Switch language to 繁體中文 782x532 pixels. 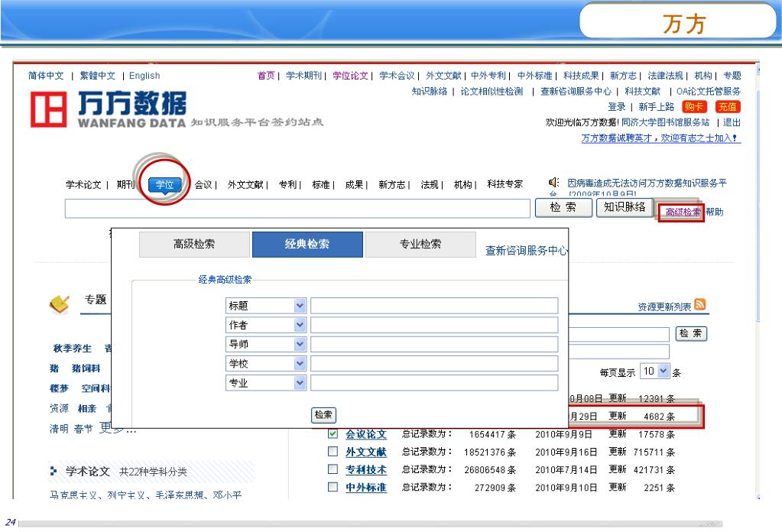pos(98,76)
